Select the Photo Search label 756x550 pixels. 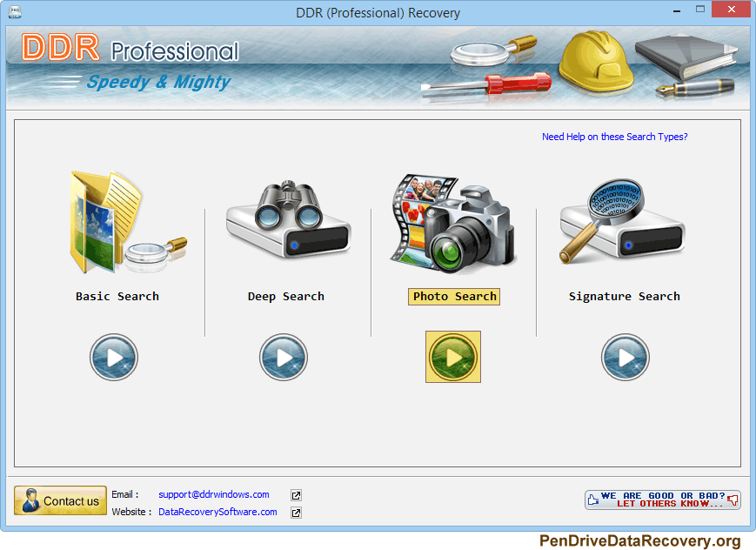click(x=453, y=296)
